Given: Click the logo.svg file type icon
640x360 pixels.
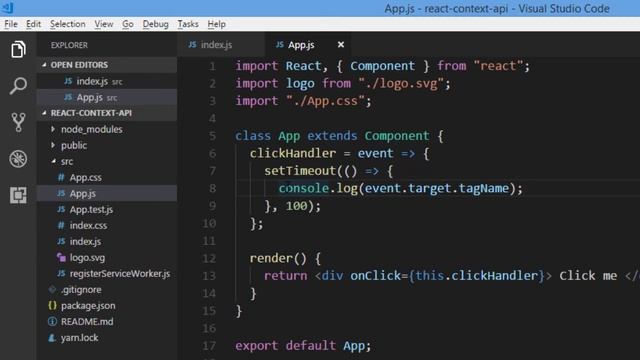Looking at the screenshot, I should point(61,257).
